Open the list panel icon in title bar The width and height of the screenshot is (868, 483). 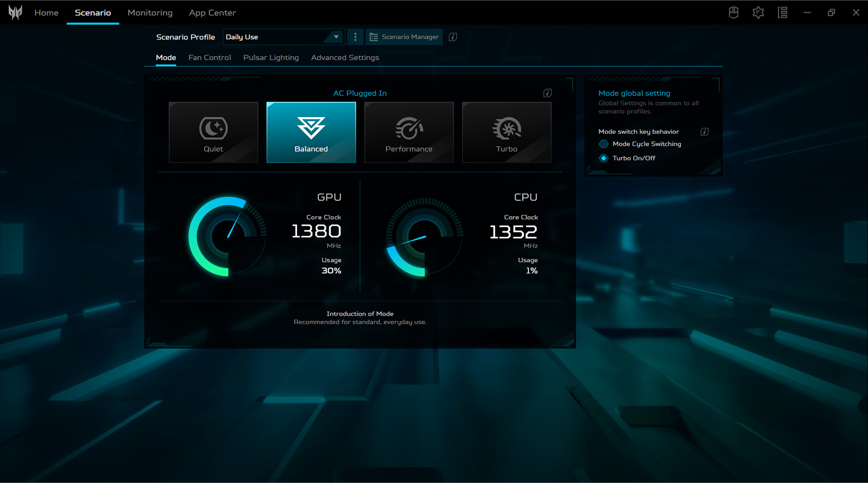(783, 13)
